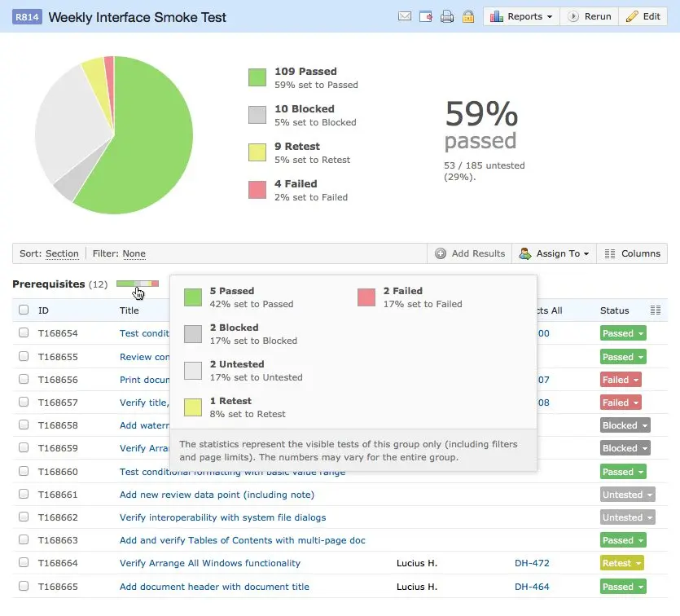Check the box for test T168658
The height and width of the screenshot is (616, 680).
pyautogui.click(x=24, y=425)
